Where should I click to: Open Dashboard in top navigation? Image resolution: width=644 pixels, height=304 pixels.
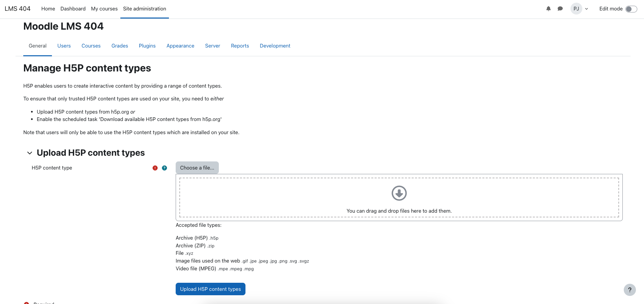73,9
